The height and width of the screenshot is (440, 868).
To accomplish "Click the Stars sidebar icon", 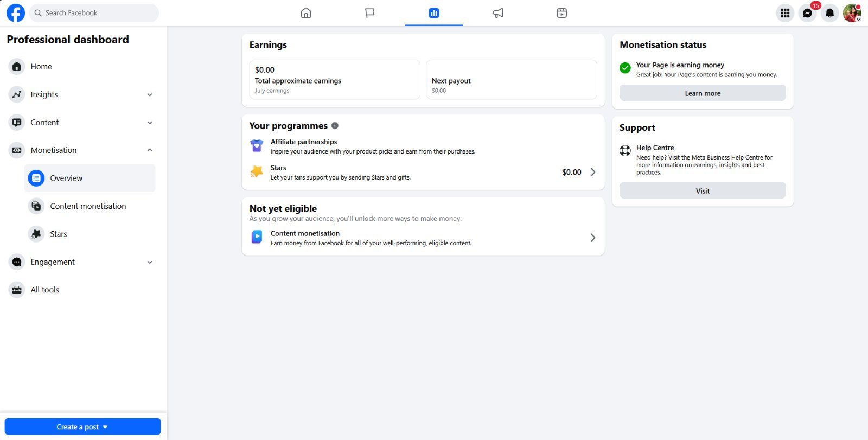I will 36,234.
